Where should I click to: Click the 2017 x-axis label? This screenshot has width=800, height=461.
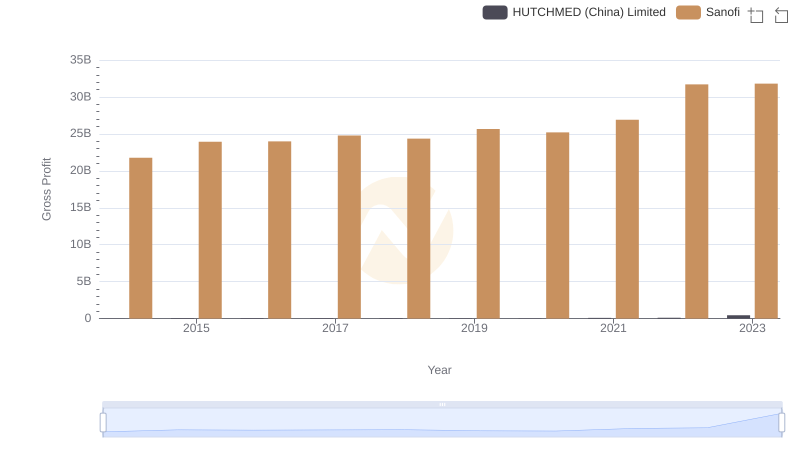click(x=335, y=328)
